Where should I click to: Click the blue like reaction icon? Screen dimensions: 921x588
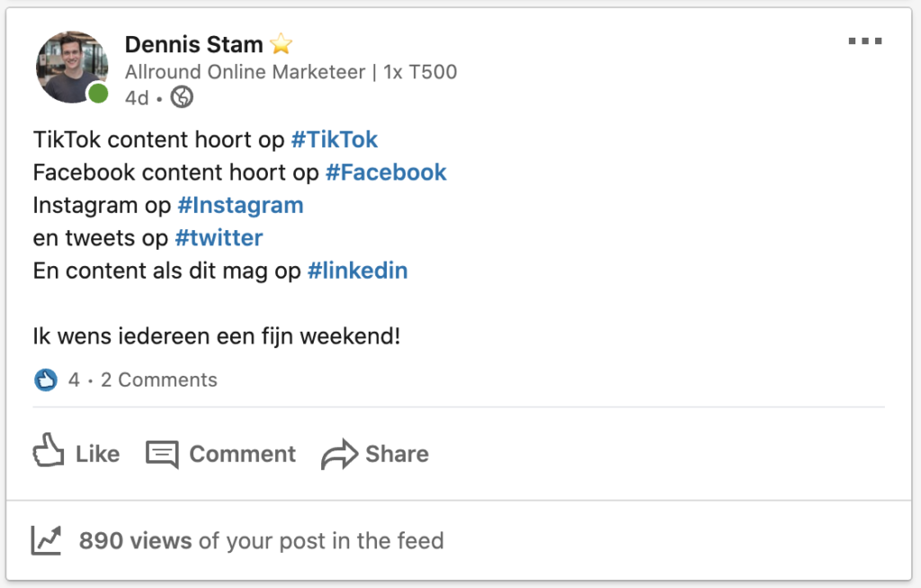coord(46,380)
